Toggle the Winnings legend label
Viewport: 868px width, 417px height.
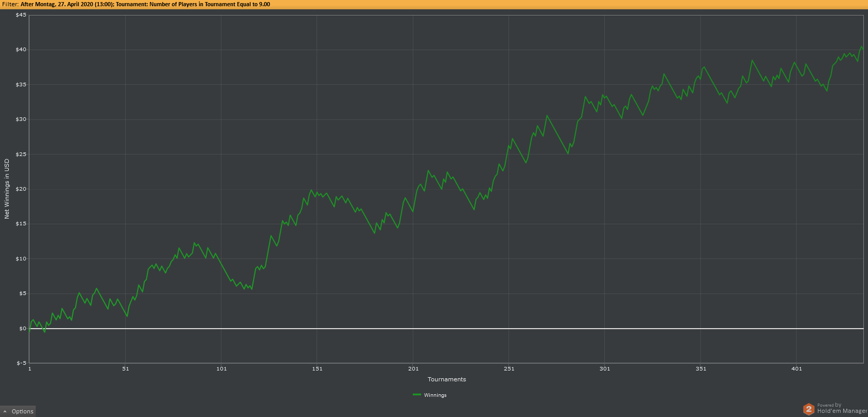(x=435, y=395)
